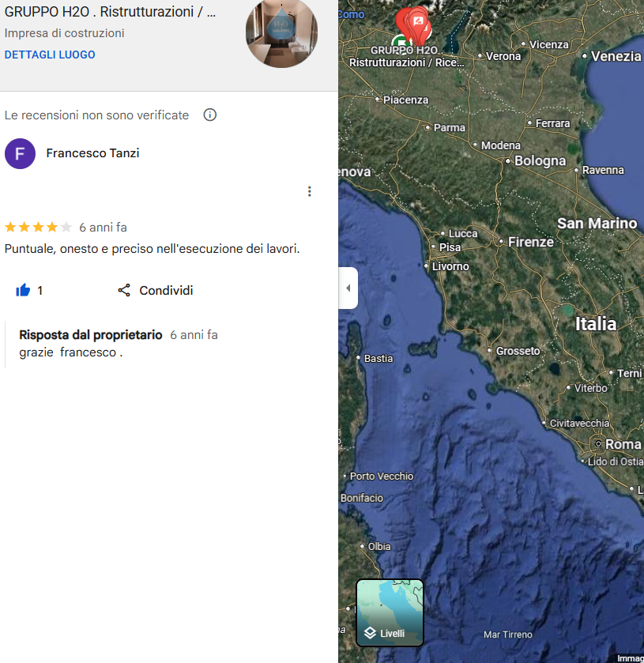Click the Pisa label on the map
Screen dimensions: 644x663
click(450, 247)
